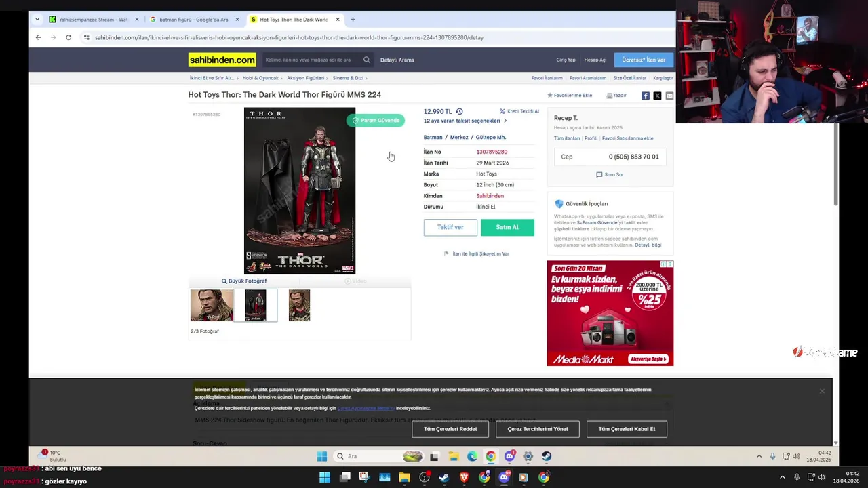Click İlan ile İlgili Şikayetim Var link

481,253
